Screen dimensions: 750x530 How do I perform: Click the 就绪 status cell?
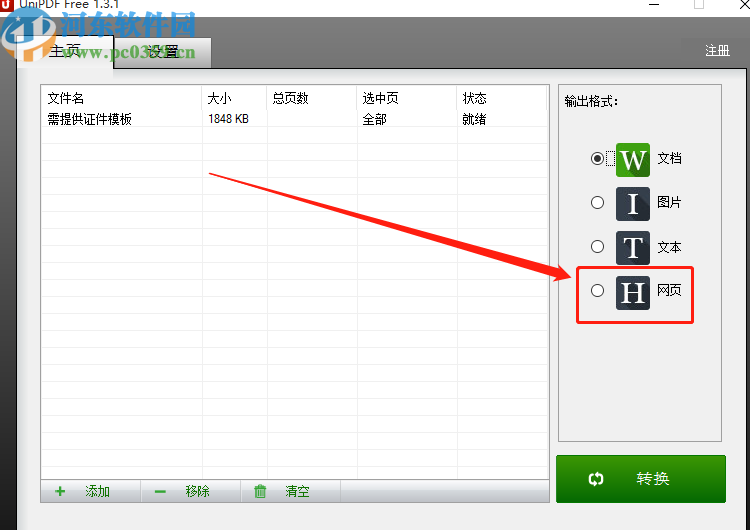click(474, 119)
